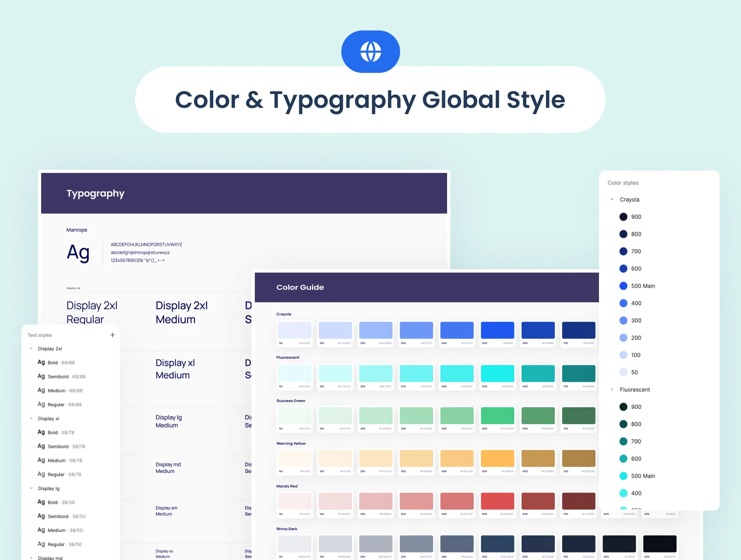Click the Color & Typography Global Style title
The image size is (741, 560).
(x=370, y=100)
